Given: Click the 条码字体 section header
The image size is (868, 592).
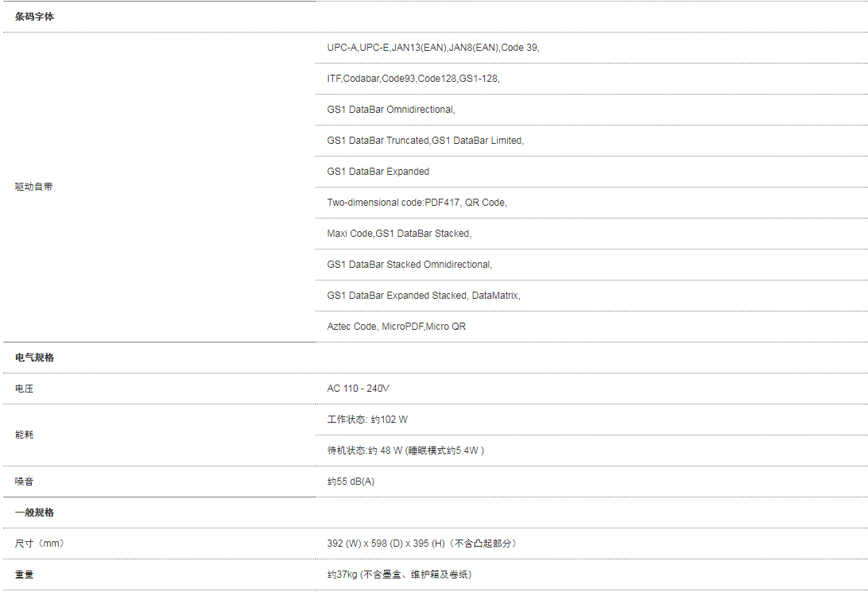Looking at the screenshot, I should tap(34, 17).
